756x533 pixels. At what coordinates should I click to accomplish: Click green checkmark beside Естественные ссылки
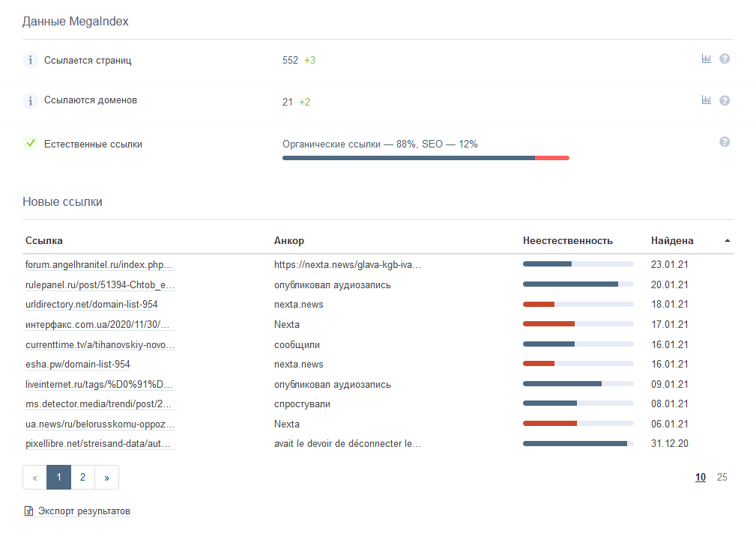click(x=30, y=143)
